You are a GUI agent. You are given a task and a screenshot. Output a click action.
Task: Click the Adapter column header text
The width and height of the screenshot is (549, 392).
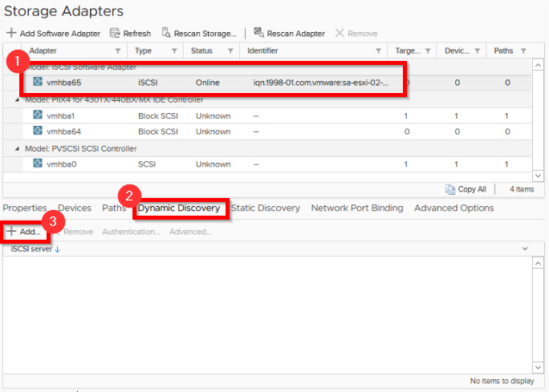(43, 51)
